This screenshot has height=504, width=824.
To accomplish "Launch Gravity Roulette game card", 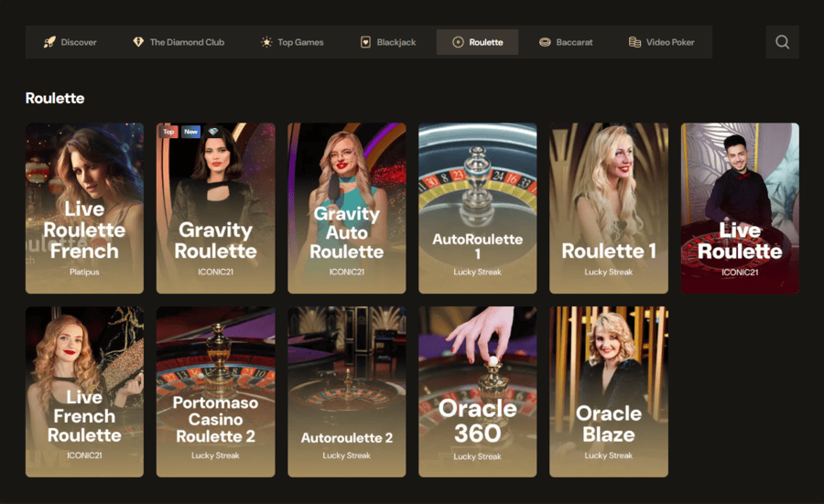I will tap(215, 208).
